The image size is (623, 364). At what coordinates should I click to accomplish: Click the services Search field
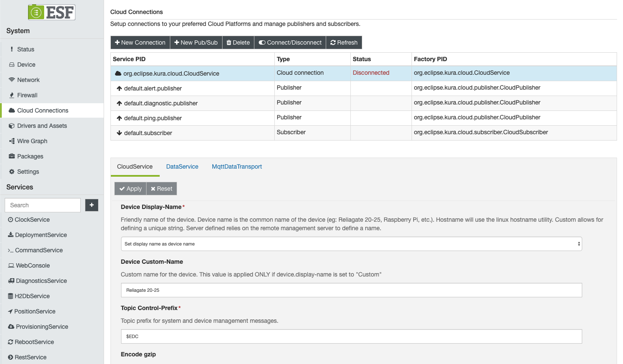[42, 205]
